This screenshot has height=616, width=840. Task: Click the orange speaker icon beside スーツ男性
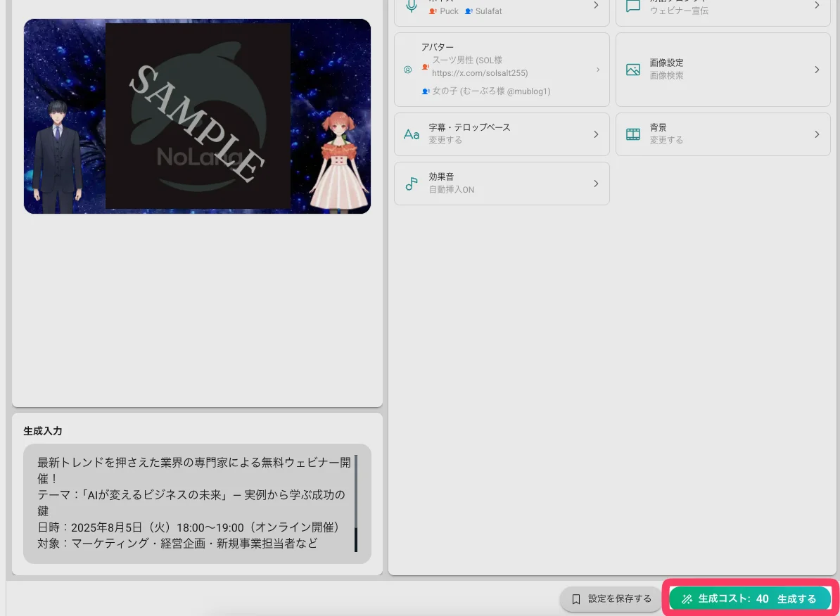click(426, 67)
